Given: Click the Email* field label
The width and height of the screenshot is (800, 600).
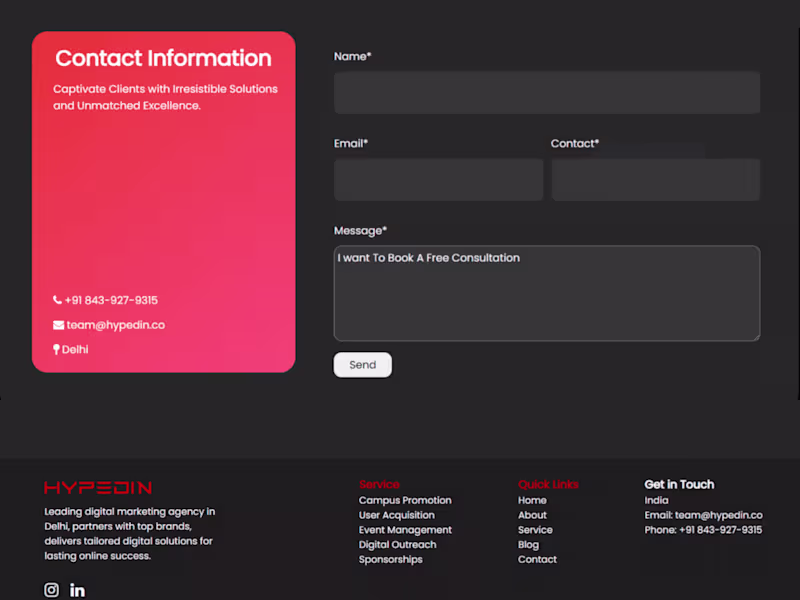Looking at the screenshot, I should pos(351,144).
